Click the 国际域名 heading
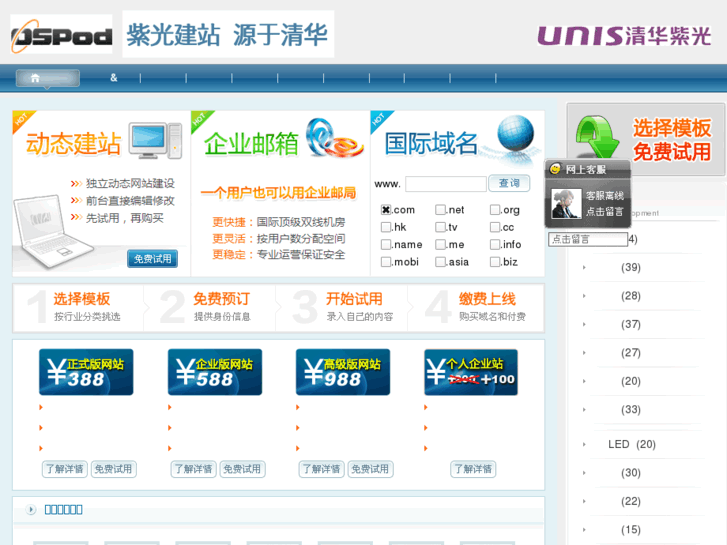 pyautogui.click(x=431, y=143)
